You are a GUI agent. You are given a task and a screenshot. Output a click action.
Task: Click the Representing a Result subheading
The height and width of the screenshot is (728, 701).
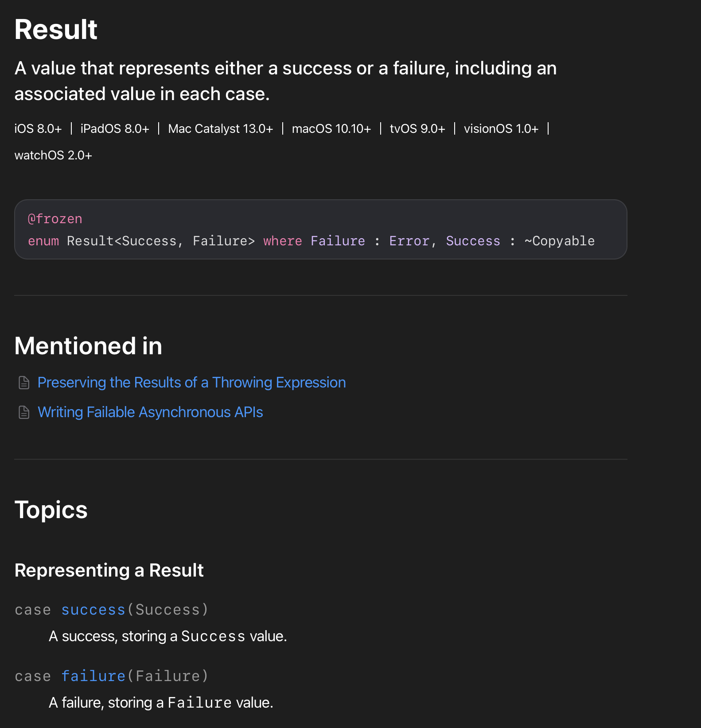point(109,570)
